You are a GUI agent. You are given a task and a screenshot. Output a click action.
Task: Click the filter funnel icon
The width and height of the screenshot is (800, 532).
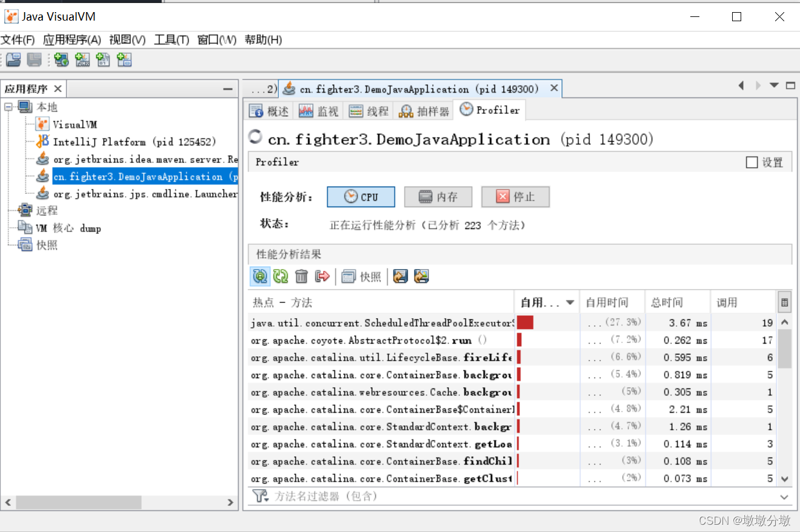[260, 496]
